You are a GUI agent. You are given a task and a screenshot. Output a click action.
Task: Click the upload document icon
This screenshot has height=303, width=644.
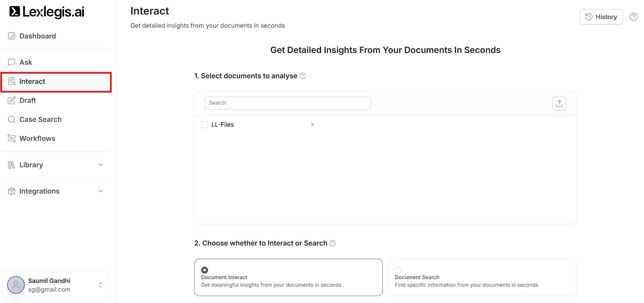click(x=559, y=104)
